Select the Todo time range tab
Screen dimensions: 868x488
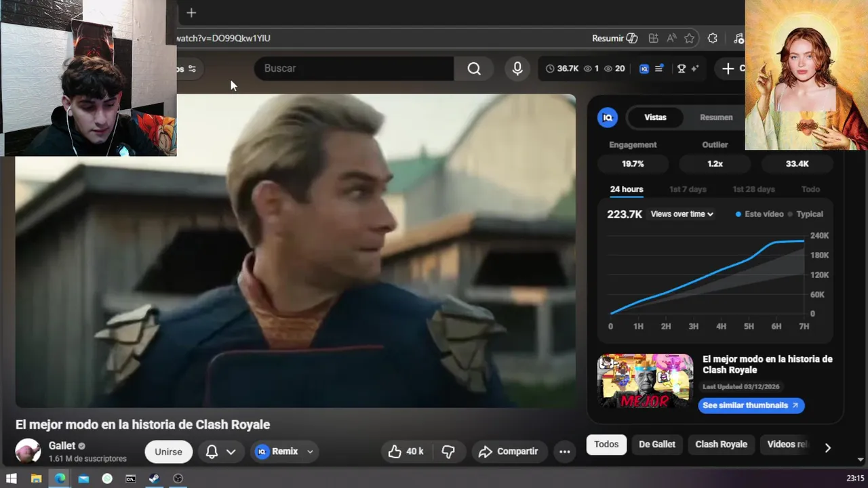(810, 190)
